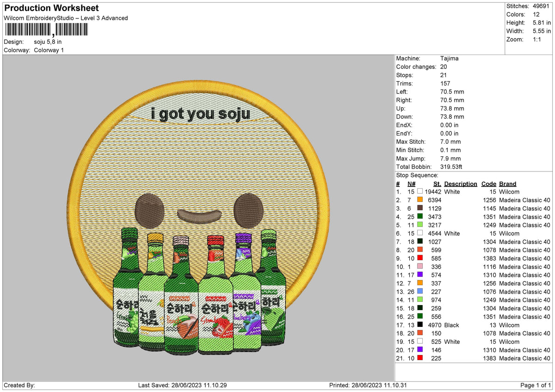Click the Description column header
This screenshot has width=555, height=392.
coord(461,184)
